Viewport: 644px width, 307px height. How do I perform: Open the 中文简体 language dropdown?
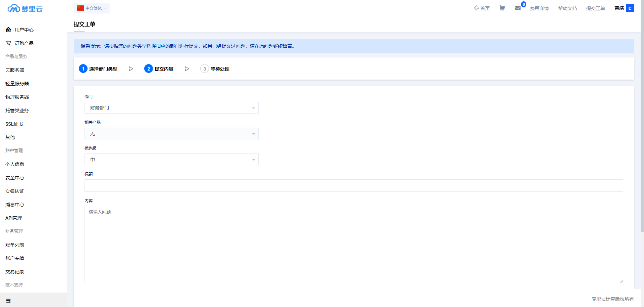[x=92, y=8]
